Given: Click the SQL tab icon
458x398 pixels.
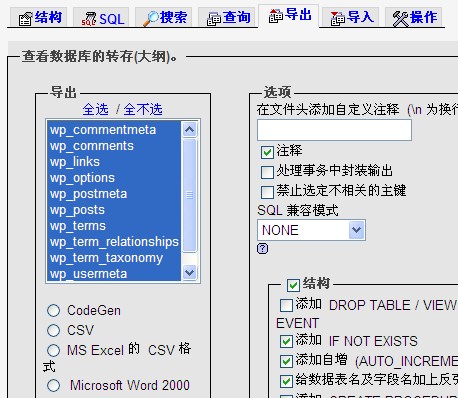Looking at the screenshot, I should coord(89,19).
